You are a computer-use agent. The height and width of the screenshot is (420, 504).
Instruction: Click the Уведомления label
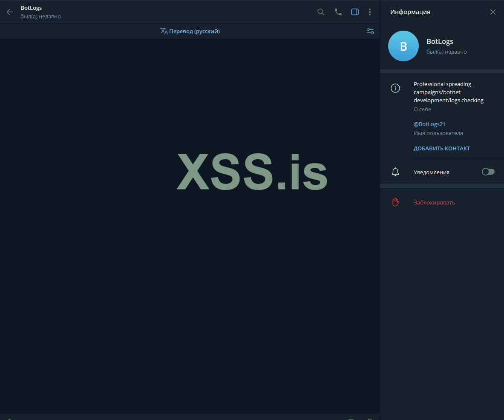431,172
